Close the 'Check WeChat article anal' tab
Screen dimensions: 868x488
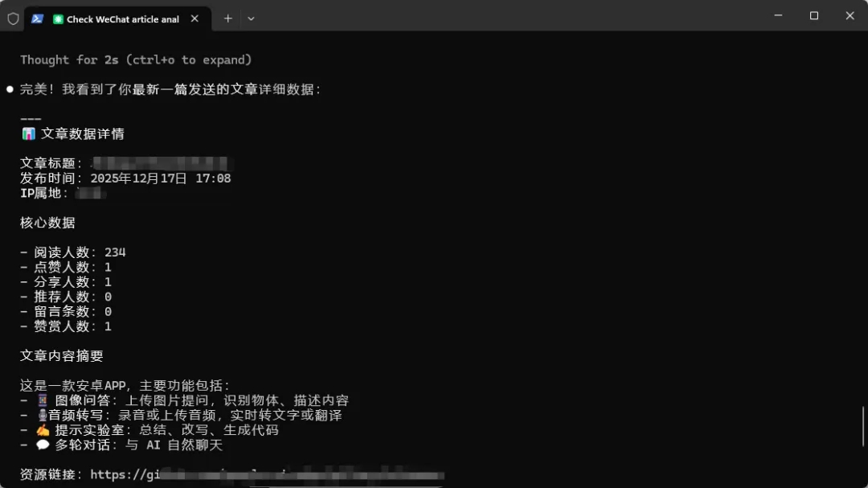(x=194, y=18)
